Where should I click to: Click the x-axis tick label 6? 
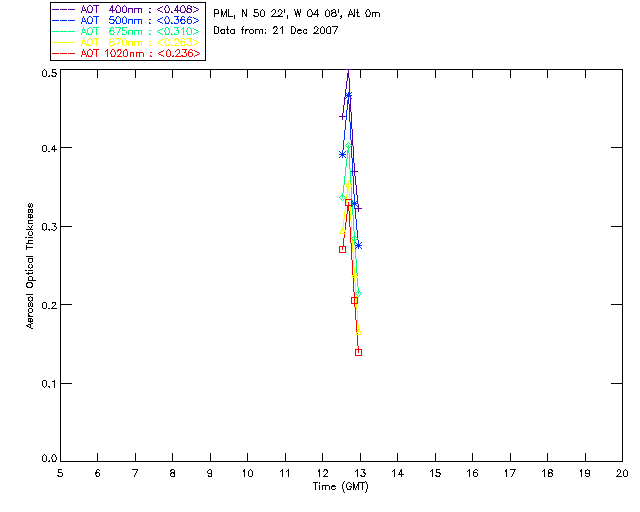click(x=98, y=473)
